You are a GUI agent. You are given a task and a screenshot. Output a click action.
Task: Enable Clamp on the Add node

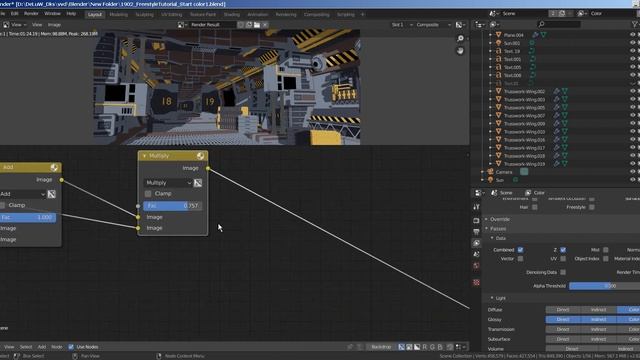[x=2, y=205]
